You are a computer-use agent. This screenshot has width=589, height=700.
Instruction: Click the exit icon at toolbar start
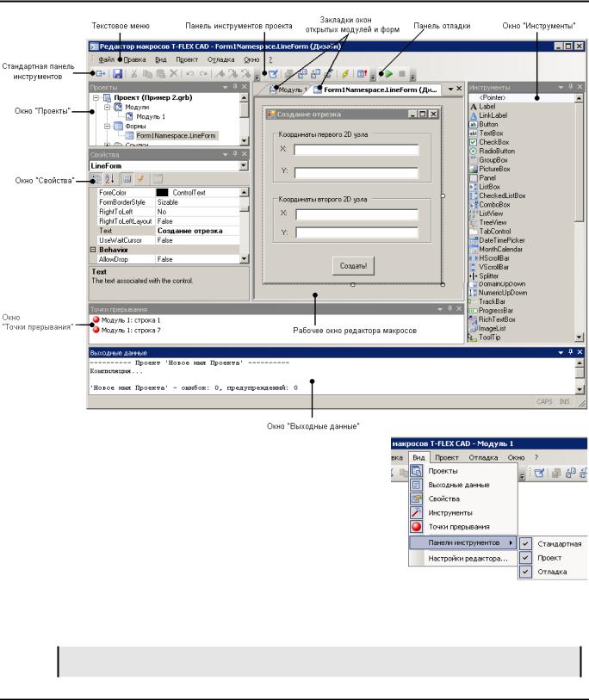click(101, 74)
